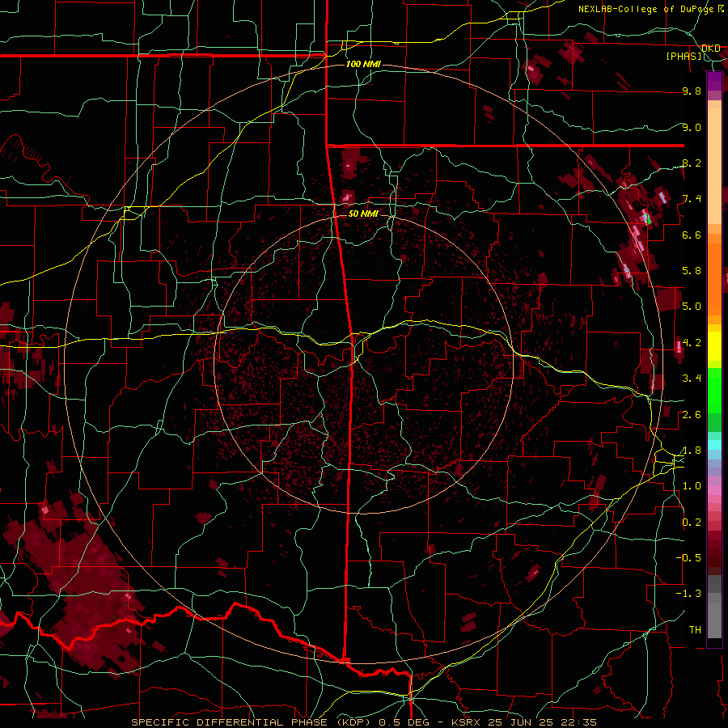Click the 1.8 value on the color scale

[692, 451]
